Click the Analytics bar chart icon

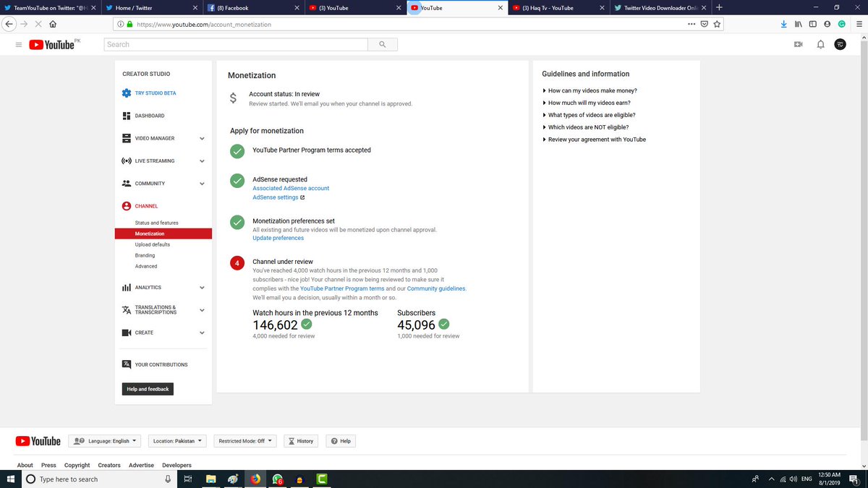[x=127, y=287]
